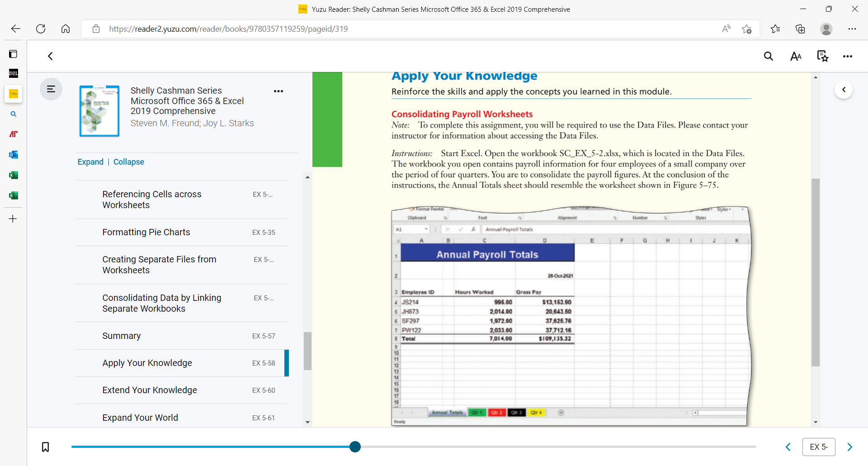Refresh the page with the reload icon

tap(41, 29)
